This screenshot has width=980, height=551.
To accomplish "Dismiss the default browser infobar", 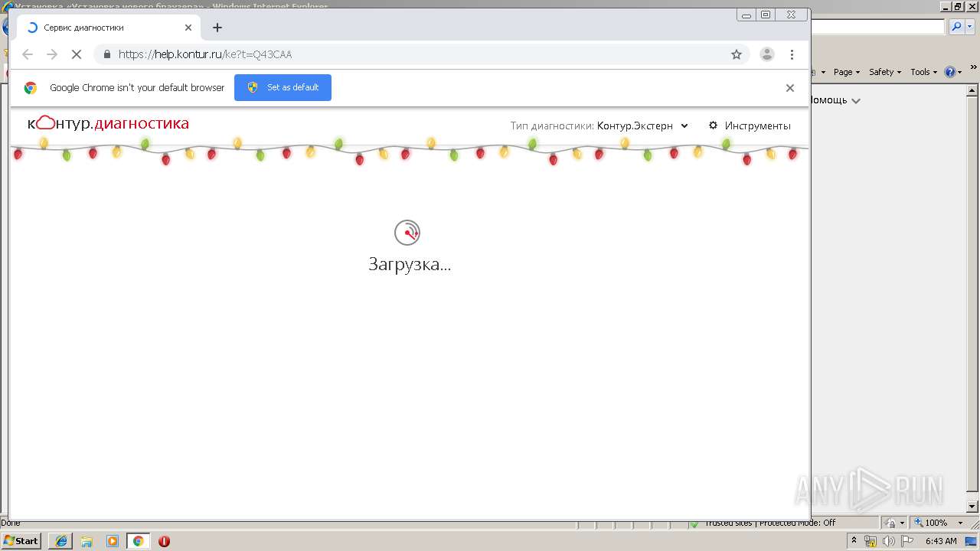I will pyautogui.click(x=790, y=88).
